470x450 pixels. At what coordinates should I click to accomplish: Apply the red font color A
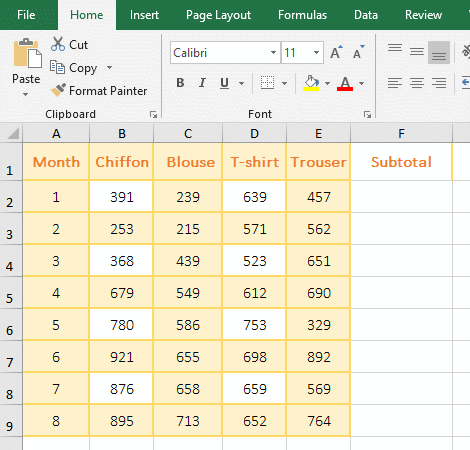[345, 83]
